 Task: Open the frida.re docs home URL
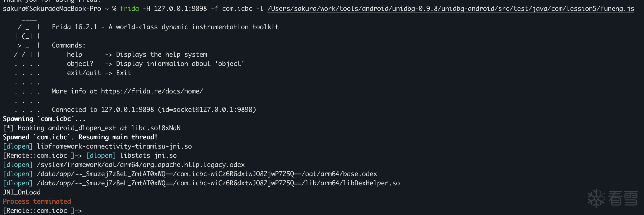tap(152, 91)
